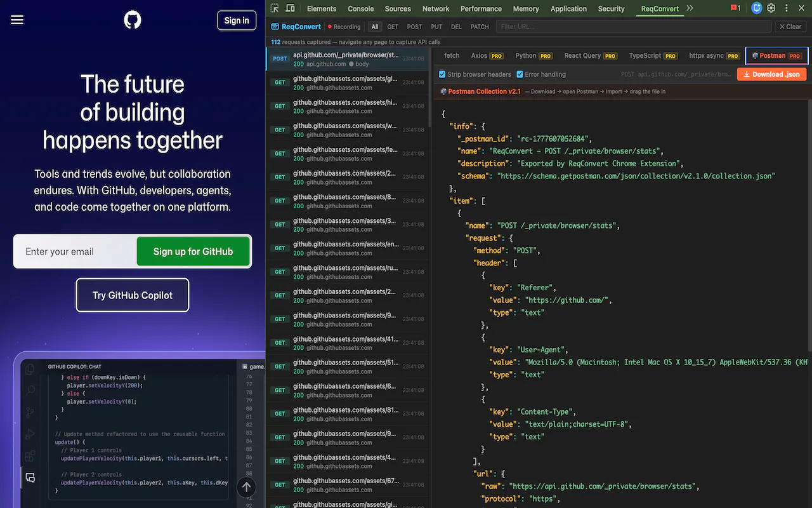Click the ReqConvert logo in the extension header
This screenshot has height=508, width=812.
tap(296, 27)
